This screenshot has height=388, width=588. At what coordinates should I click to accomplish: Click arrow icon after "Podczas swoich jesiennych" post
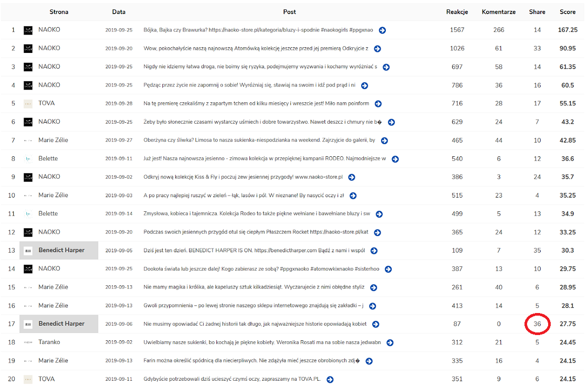(377, 233)
